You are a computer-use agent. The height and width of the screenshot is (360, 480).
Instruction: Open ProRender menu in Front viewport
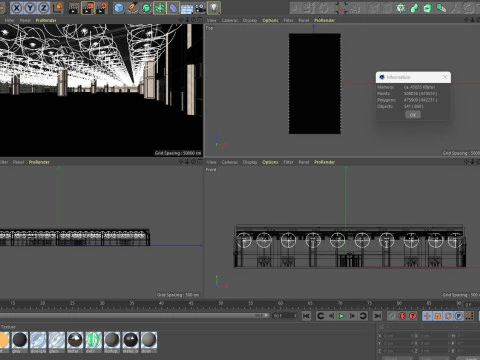point(324,162)
